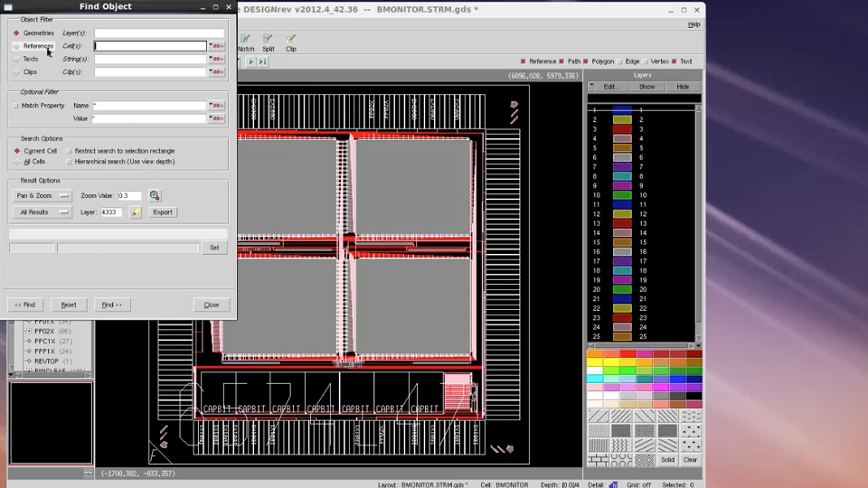
Task: Click the Zoom Value input field
Action: point(129,195)
